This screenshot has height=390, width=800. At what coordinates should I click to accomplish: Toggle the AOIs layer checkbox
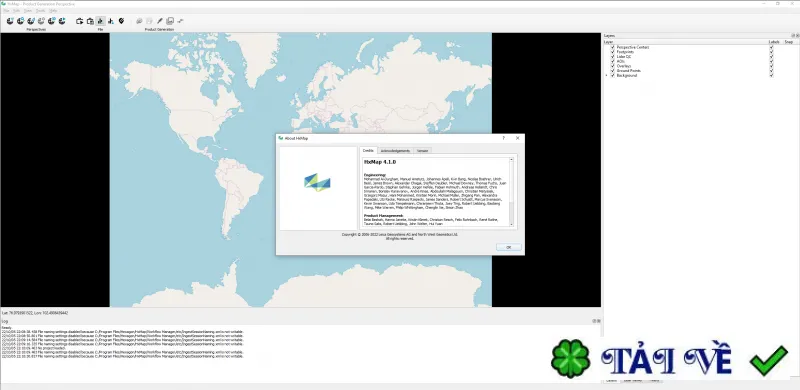point(613,61)
